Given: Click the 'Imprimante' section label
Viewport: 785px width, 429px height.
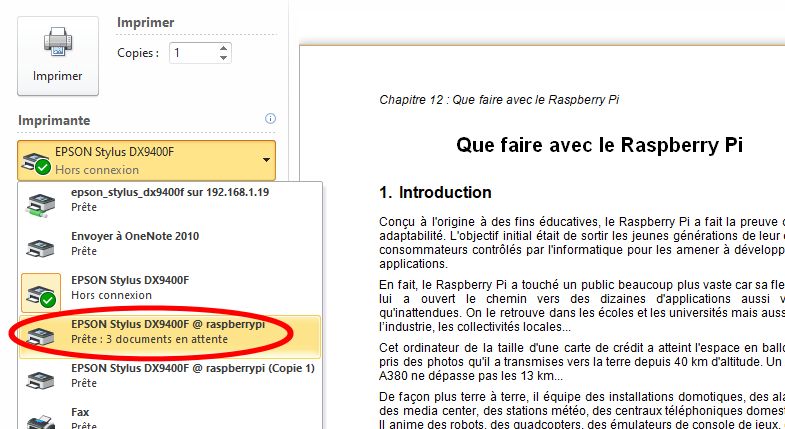Looking at the screenshot, I should pyautogui.click(x=54, y=121).
